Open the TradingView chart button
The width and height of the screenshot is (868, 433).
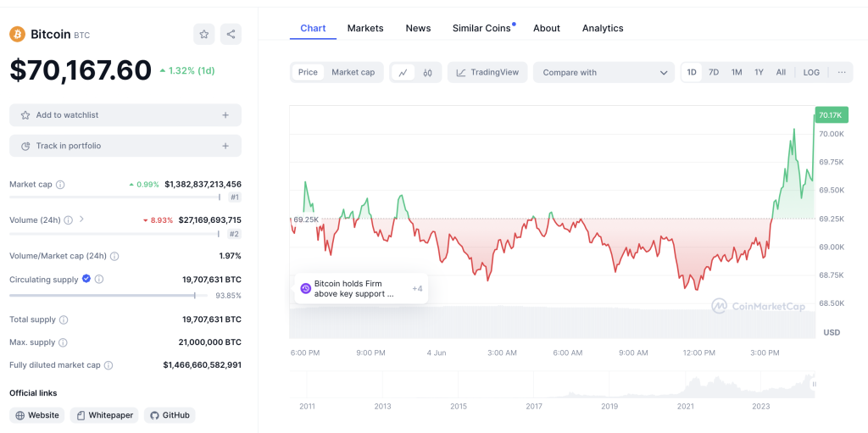pyautogui.click(x=487, y=73)
